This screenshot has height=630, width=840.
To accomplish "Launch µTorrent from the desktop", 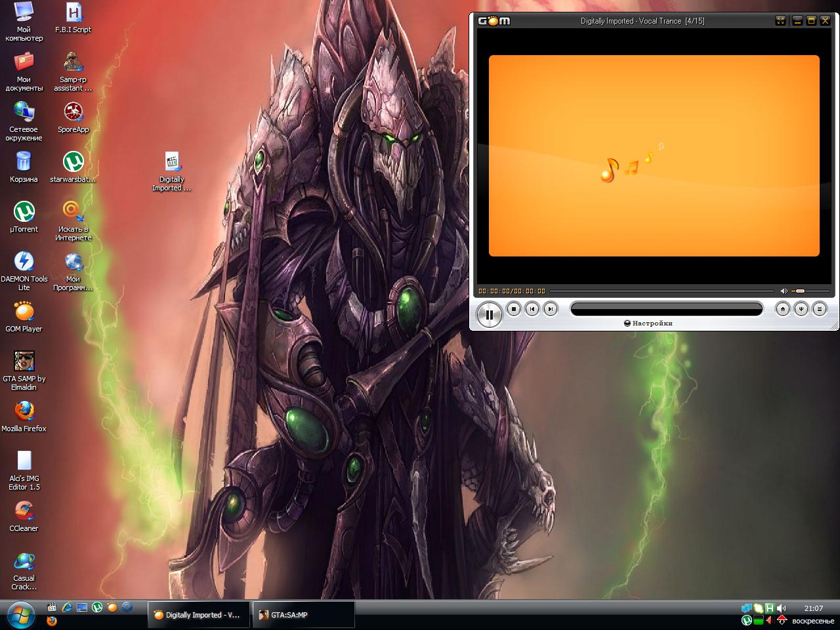I will [x=24, y=217].
